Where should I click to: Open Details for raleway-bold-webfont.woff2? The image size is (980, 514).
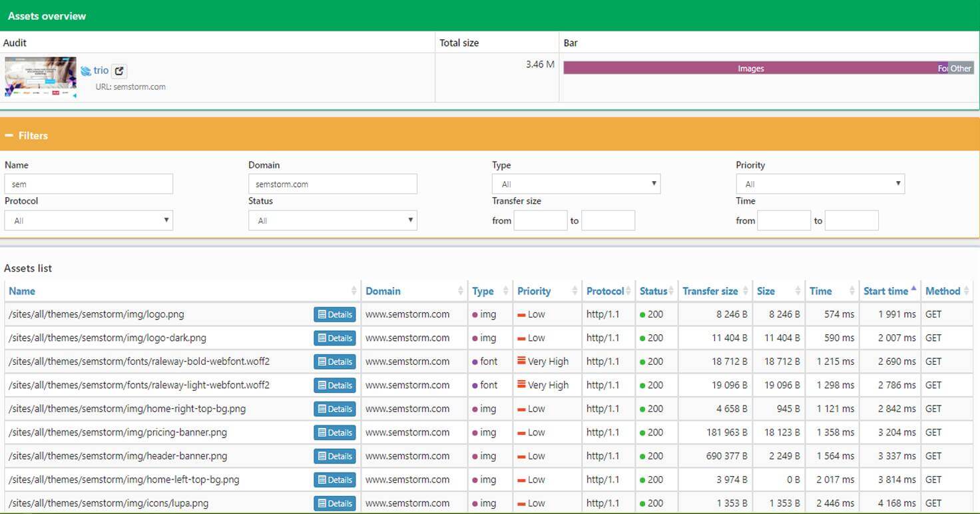(335, 362)
